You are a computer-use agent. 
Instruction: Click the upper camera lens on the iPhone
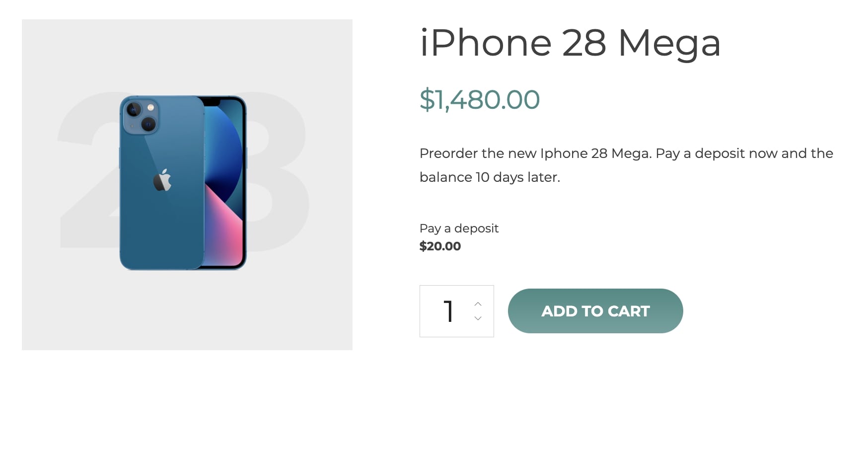134,109
